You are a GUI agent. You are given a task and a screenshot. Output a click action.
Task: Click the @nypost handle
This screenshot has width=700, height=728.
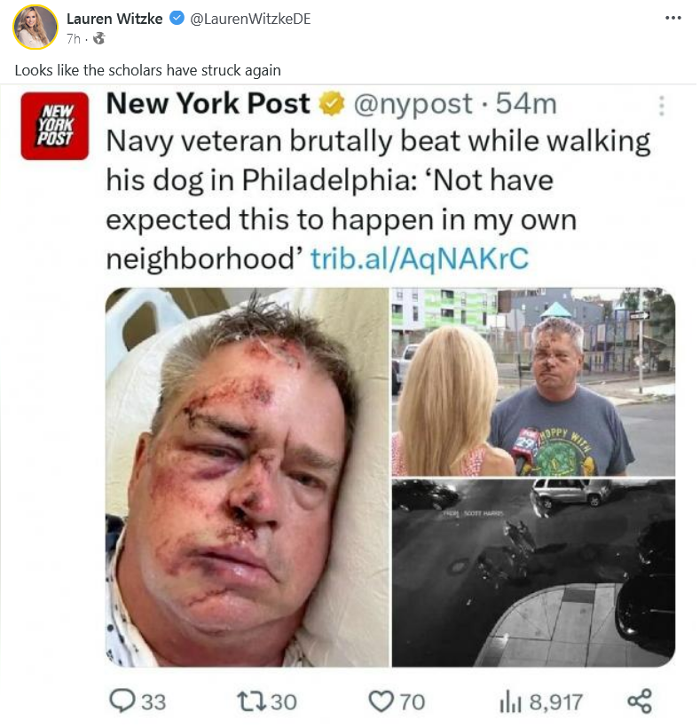(x=413, y=104)
